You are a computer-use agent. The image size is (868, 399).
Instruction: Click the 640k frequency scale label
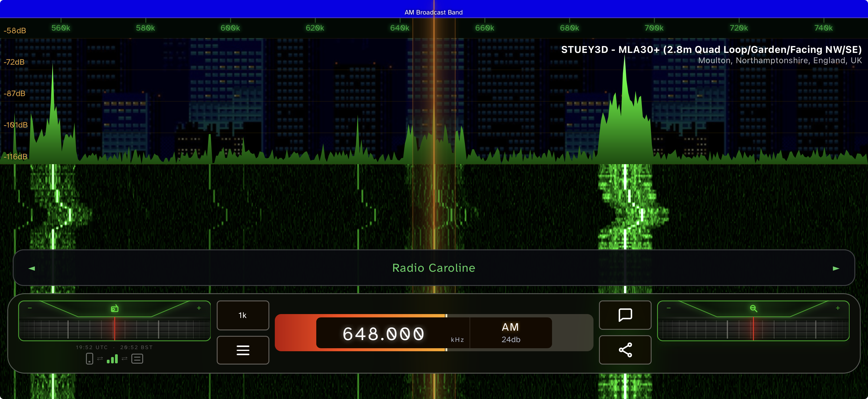point(399,28)
